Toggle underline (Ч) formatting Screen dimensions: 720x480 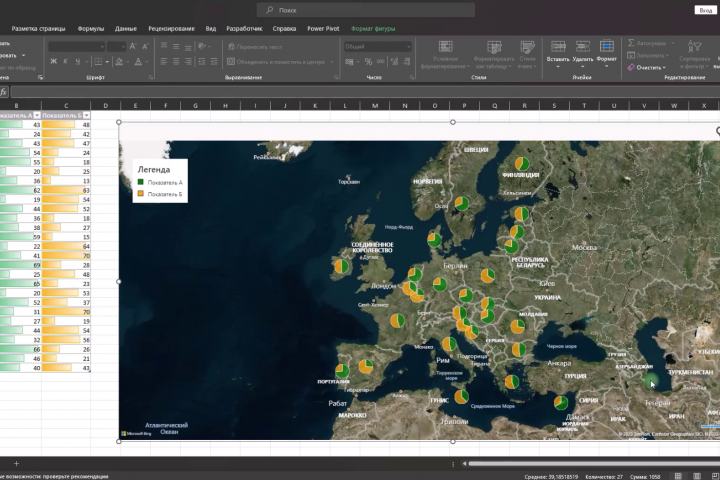80,62
